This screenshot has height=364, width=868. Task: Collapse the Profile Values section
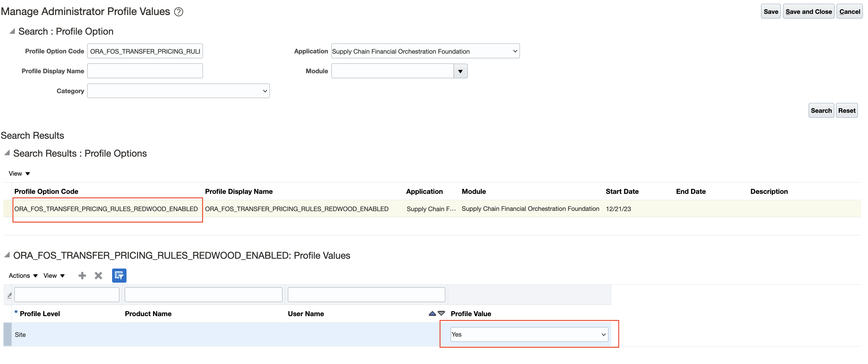7,255
